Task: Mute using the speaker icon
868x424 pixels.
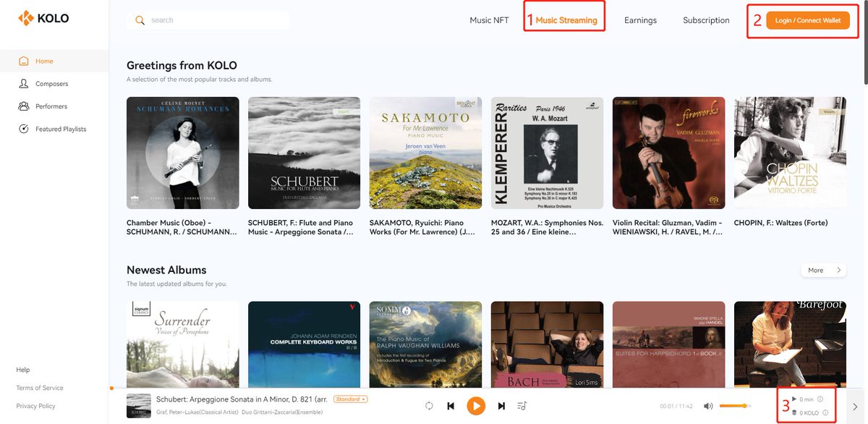Action: pyautogui.click(x=708, y=406)
